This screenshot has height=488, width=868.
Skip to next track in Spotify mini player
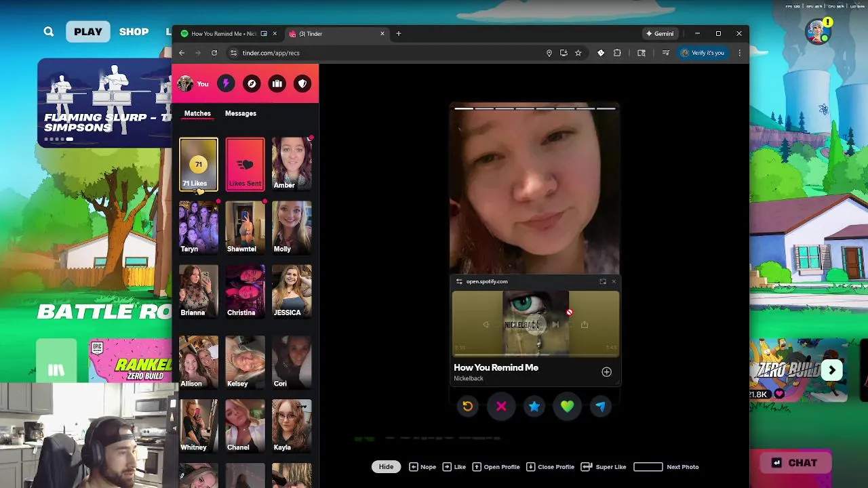point(555,325)
